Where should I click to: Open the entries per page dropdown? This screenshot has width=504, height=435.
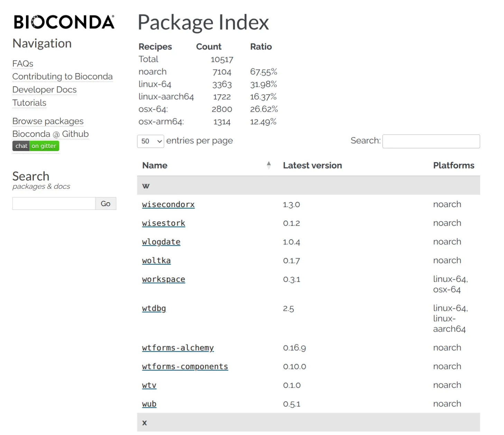[150, 141]
